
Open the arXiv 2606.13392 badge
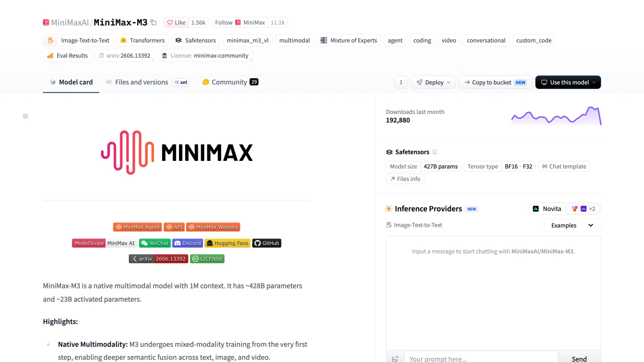click(159, 259)
